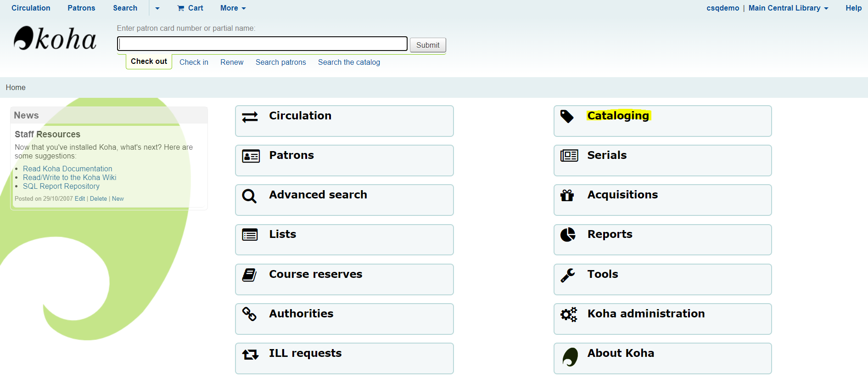Click the Koha administration gears icon
The width and height of the screenshot is (868, 378).
click(569, 315)
